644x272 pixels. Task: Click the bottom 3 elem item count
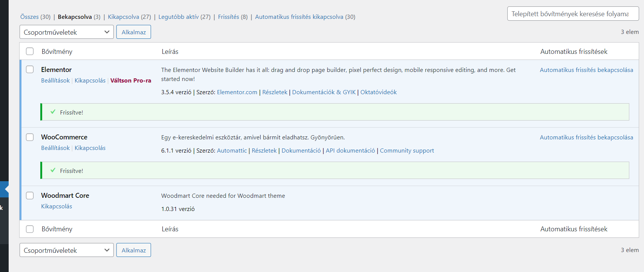pyautogui.click(x=630, y=250)
